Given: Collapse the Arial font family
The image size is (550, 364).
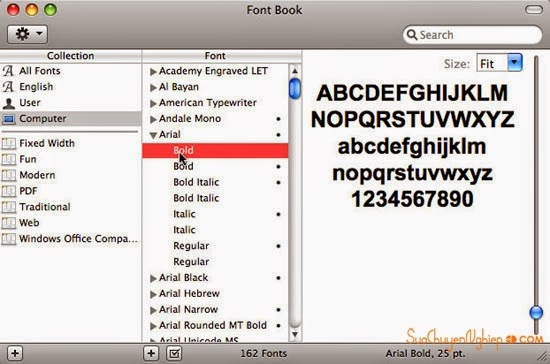Looking at the screenshot, I should pyautogui.click(x=153, y=135).
